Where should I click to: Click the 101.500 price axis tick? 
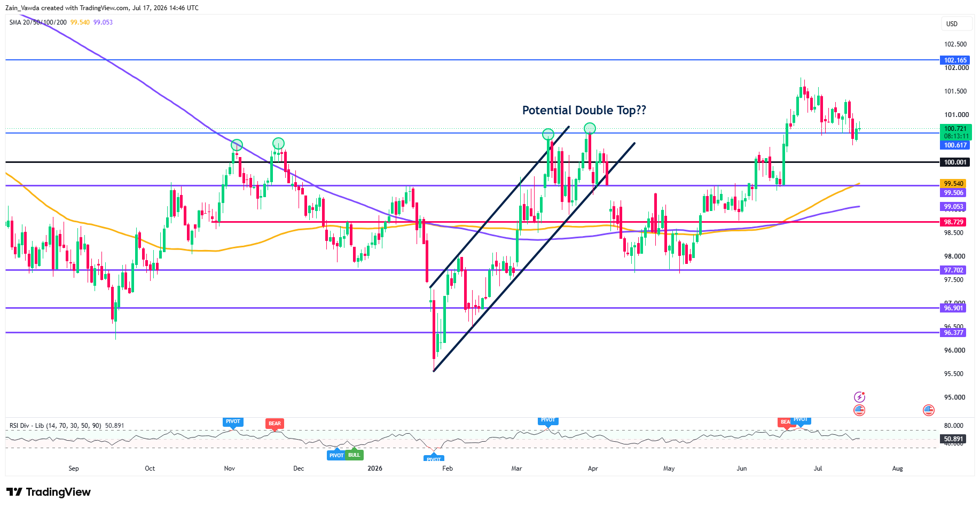[955, 91]
